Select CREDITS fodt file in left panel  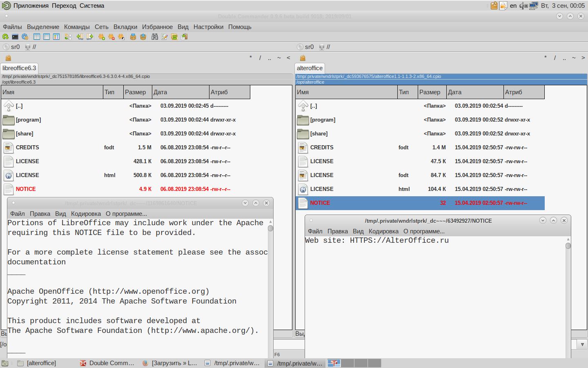[x=126, y=148]
